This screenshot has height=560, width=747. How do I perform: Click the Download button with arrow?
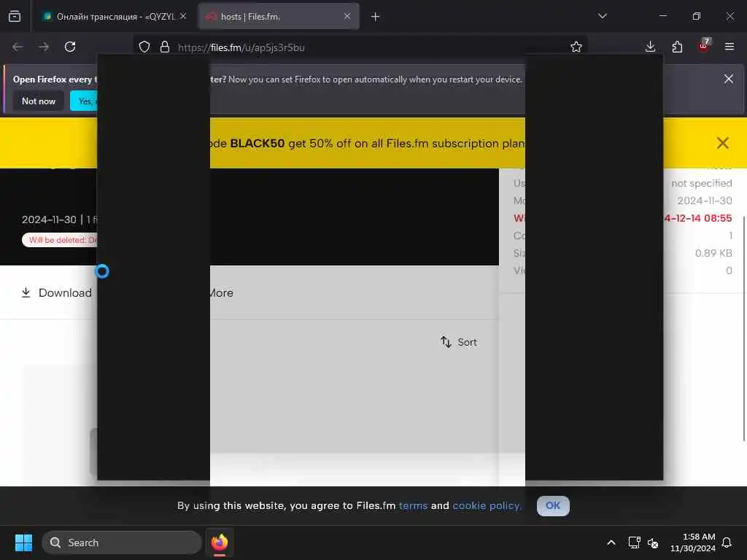57,293
